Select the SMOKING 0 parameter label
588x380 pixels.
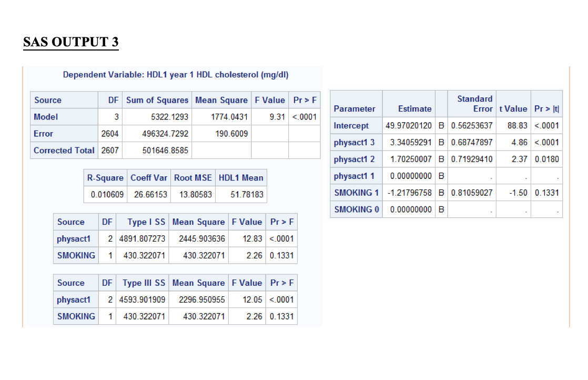coord(357,209)
